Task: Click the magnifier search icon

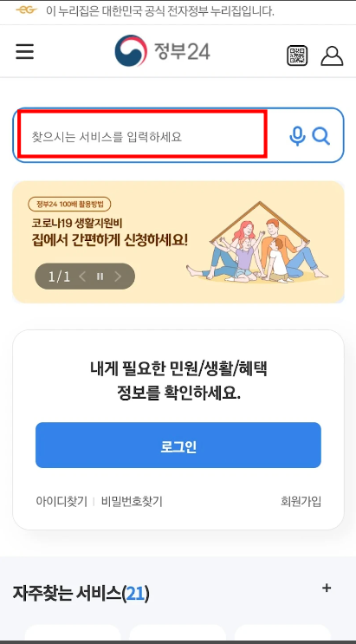Action: (x=320, y=136)
